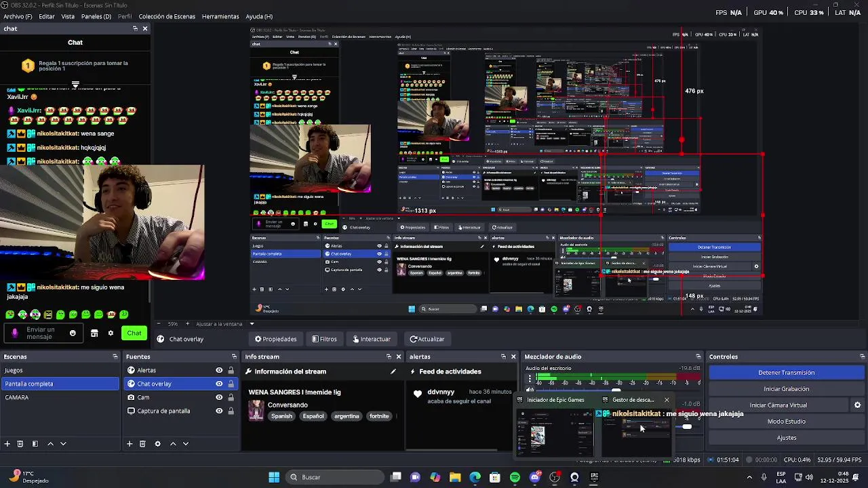This screenshot has height=488, width=868.
Task: Unlock the Alertas source
Action: (x=231, y=370)
